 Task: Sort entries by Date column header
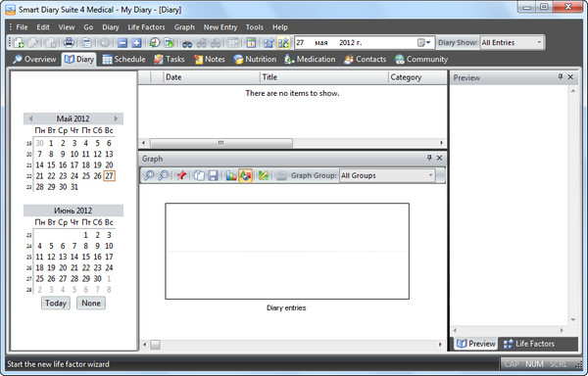click(x=212, y=77)
